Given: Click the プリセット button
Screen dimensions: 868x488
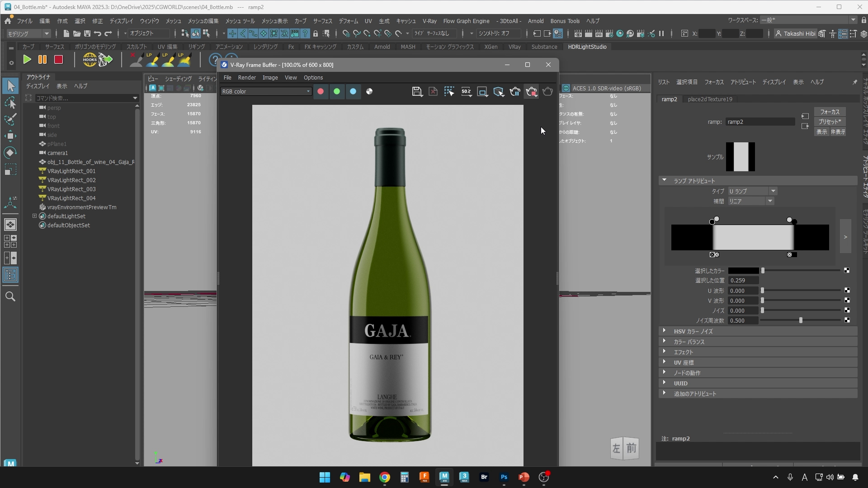Looking at the screenshot, I should (x=830, y=122).
